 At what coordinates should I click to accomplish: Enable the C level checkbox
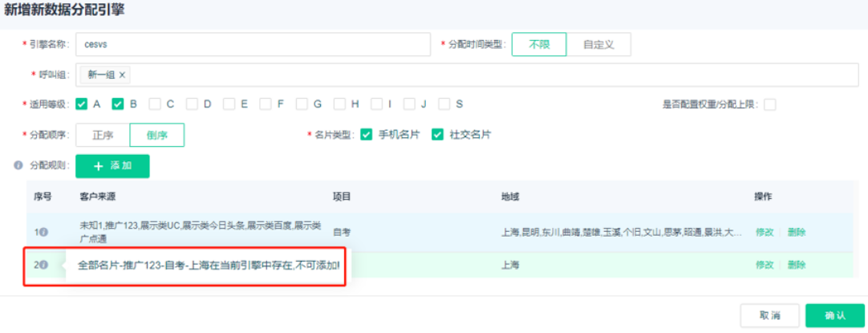tap(155, 104)
